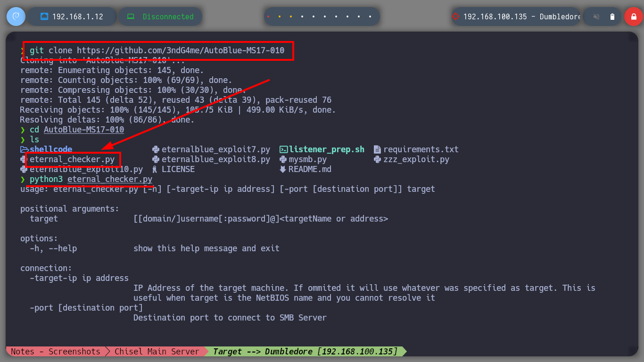Click the '-h, --help' option text
The image size is (644, 362).
click(53, 248)
